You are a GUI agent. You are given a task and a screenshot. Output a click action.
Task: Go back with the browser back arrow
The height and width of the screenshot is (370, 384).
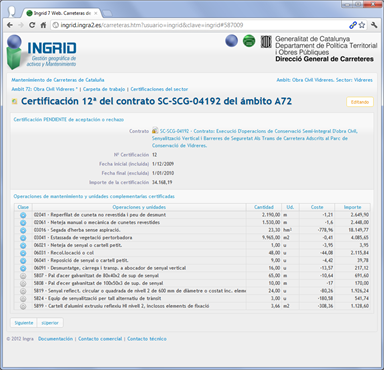pos(10,25)
